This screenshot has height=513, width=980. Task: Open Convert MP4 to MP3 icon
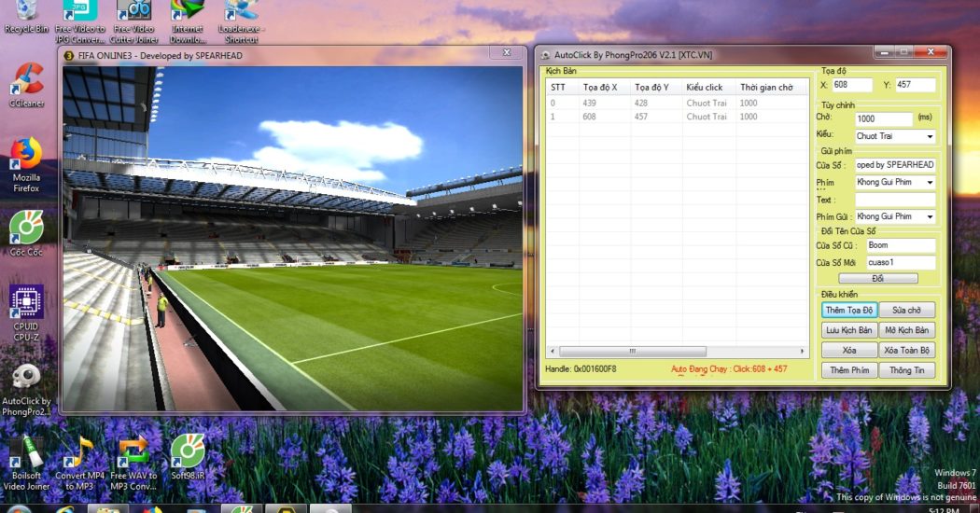(x=79, y=463)
